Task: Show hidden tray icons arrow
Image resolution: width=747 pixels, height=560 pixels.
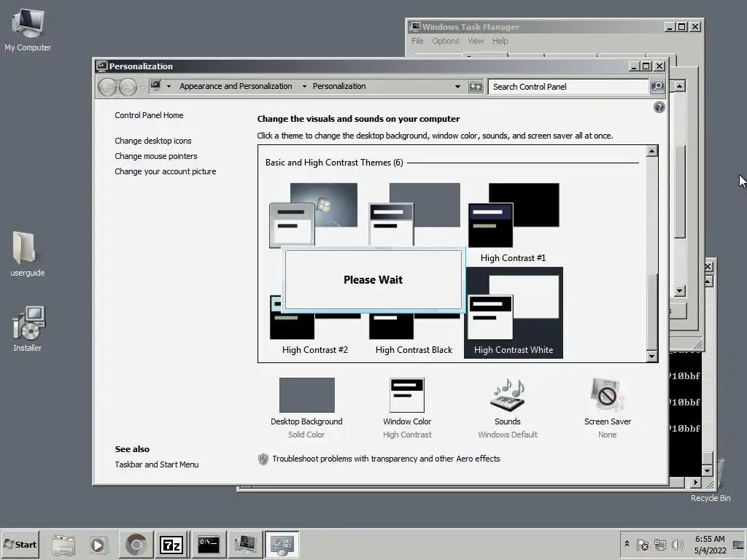Action: [627, 543]
